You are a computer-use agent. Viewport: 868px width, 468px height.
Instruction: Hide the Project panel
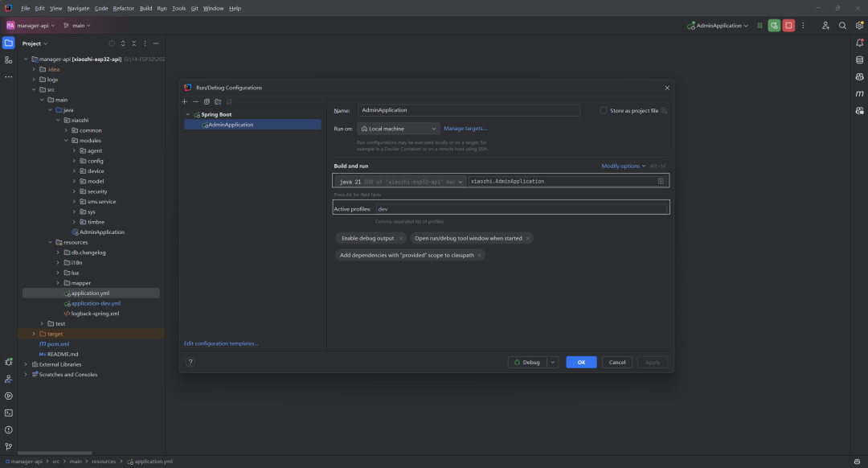(x=156, y=43)
